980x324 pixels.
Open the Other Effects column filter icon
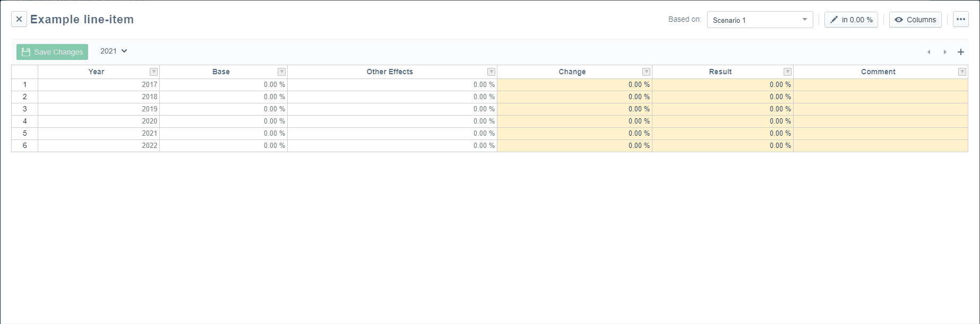pos(491,72)
